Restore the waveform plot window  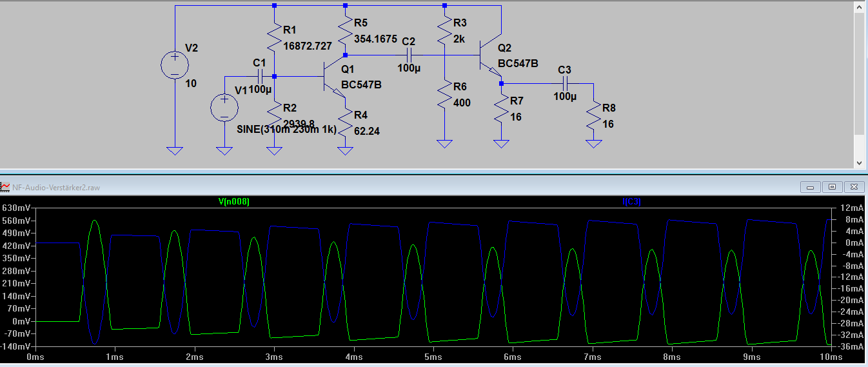click(x=832, y=187)
